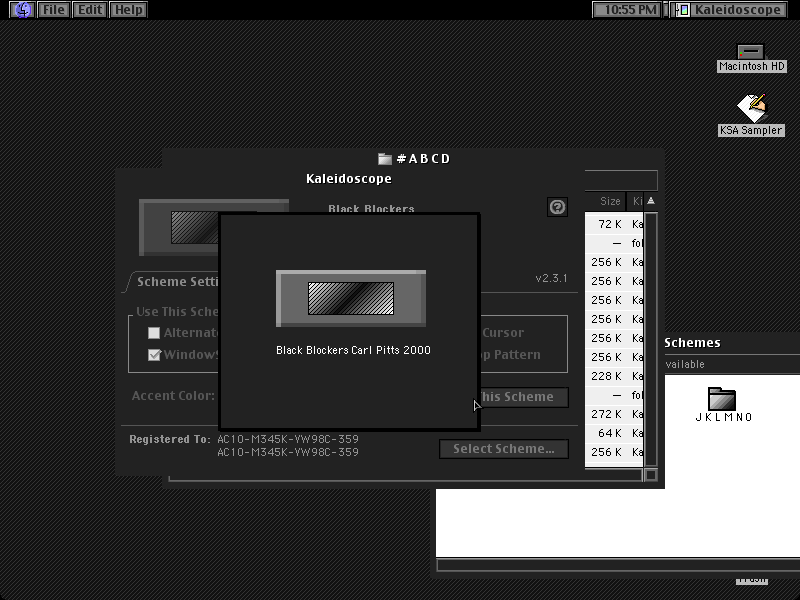
Task: Switch to the Scheme Settings tab
Action: [x=177, y=282]
